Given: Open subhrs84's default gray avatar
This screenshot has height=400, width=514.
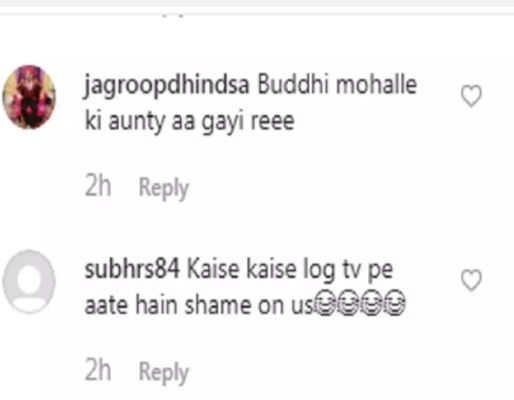Looking at the screenshot, I should click(29, 281).
